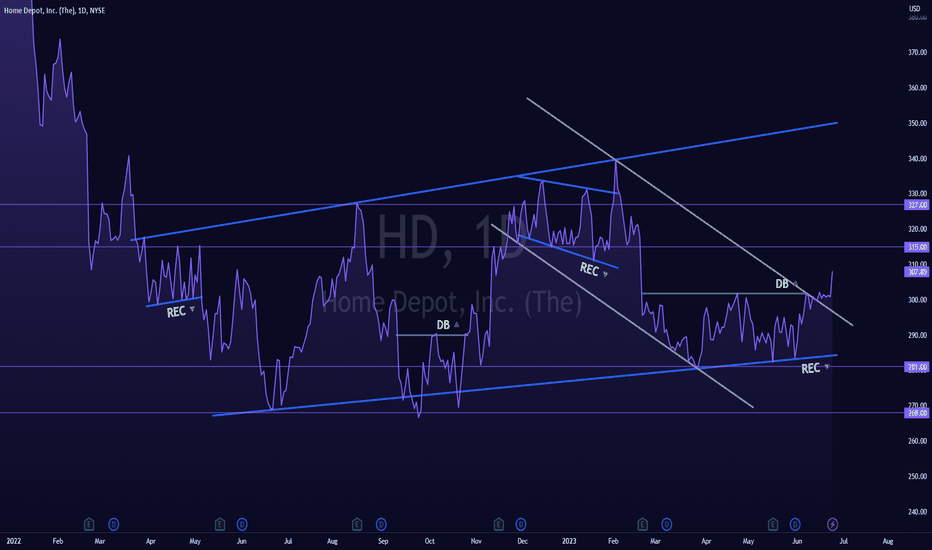The image size is (932, 550).
Task: Select the REC label near late June 2023
Action: pos(811,369)
